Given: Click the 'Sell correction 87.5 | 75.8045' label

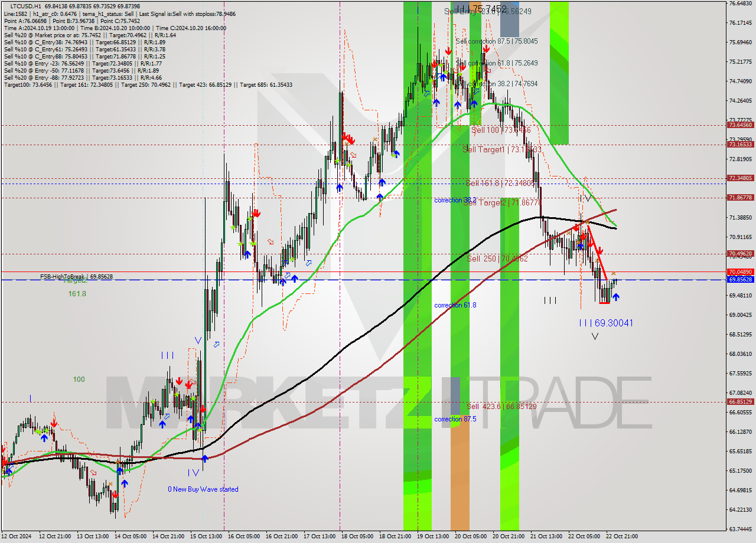Looking at the screenshot, I should (x=497, y=41).
